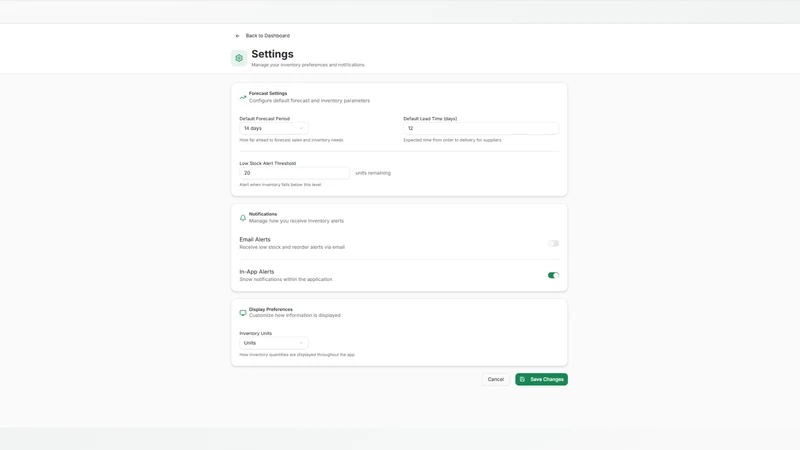Image resolution: width=800 pixels, height=450 pixels.
Task: Click the Display Preferences monitor icon
Action: 243,313
